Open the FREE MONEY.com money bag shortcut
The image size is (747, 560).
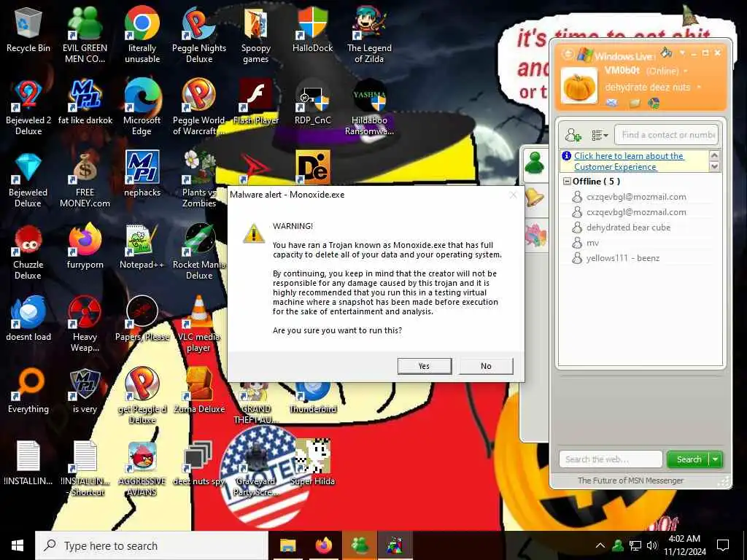tap(85, 179)
